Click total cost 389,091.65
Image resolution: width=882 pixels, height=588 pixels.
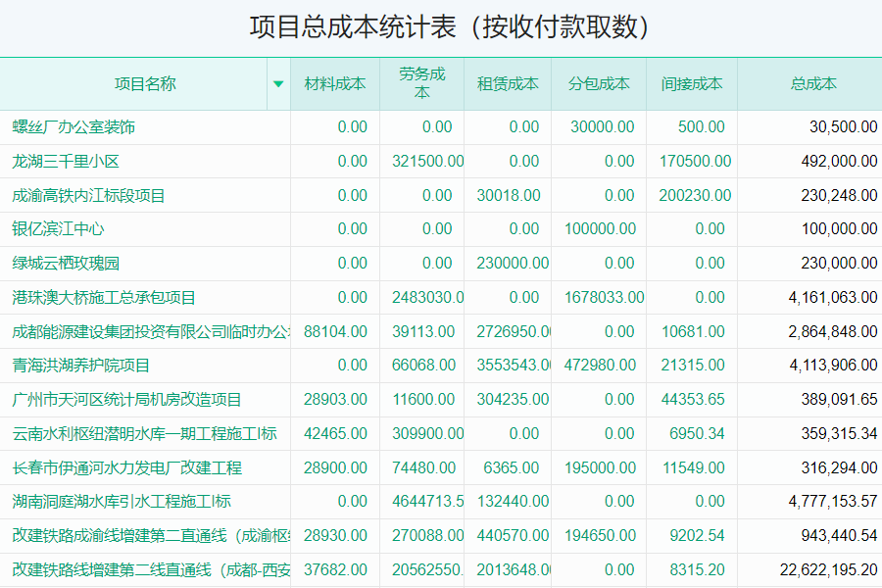[x=839, y=400]
